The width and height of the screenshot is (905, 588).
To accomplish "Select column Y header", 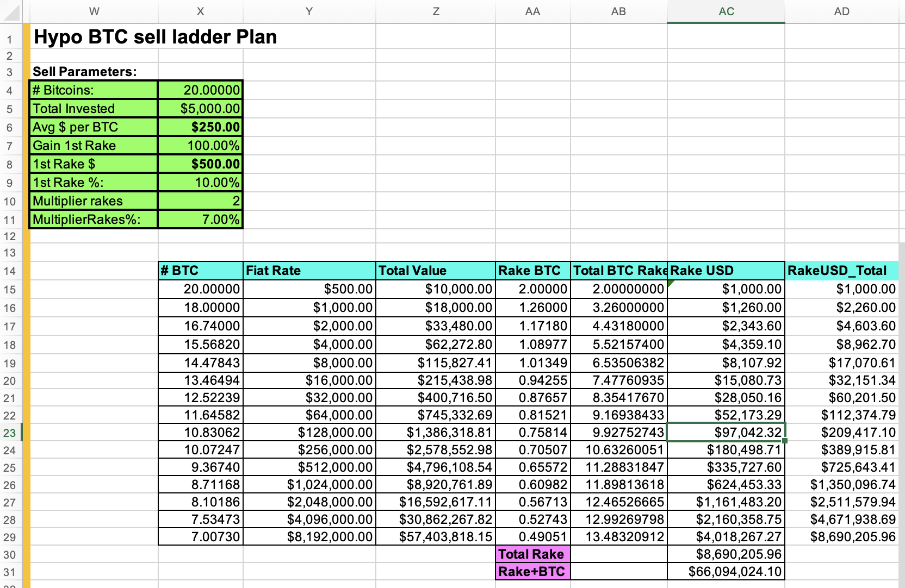I will coord(309,11).
